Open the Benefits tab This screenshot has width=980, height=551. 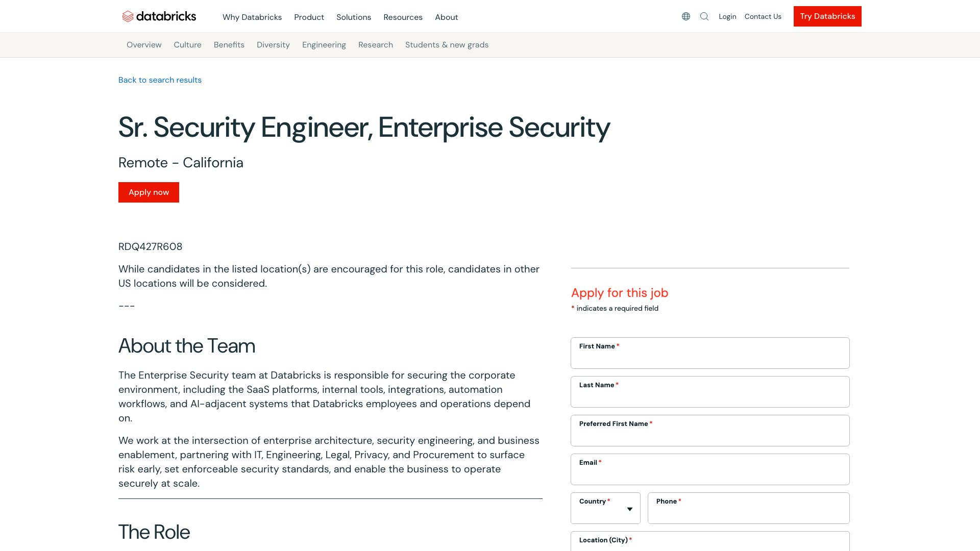[x=229, y=45]
